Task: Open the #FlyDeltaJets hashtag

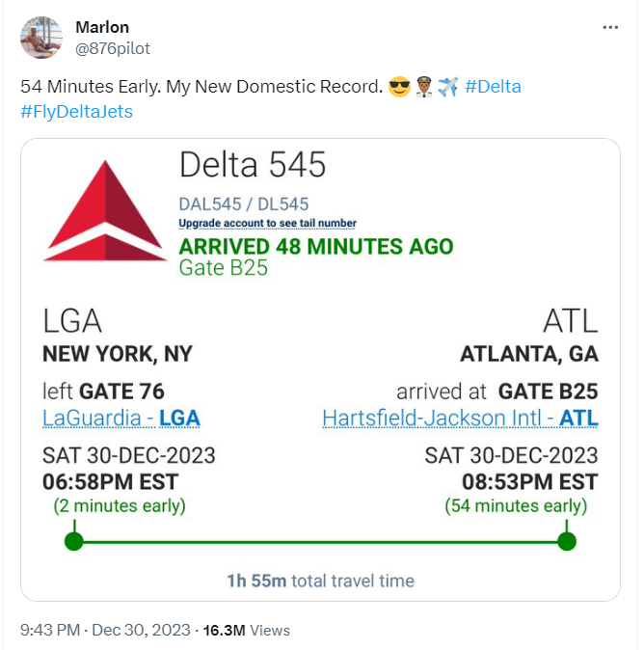Action: (x=76, y=111)
